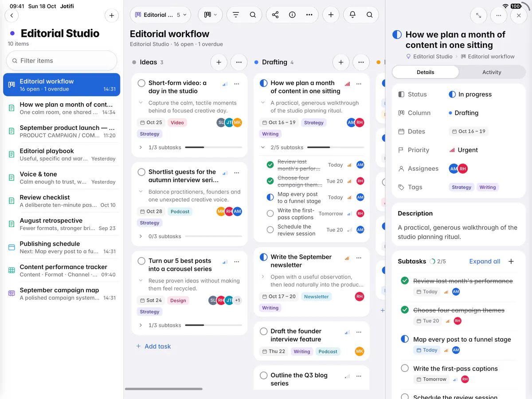Open Ideas column options menu

(x=239, y=63)
